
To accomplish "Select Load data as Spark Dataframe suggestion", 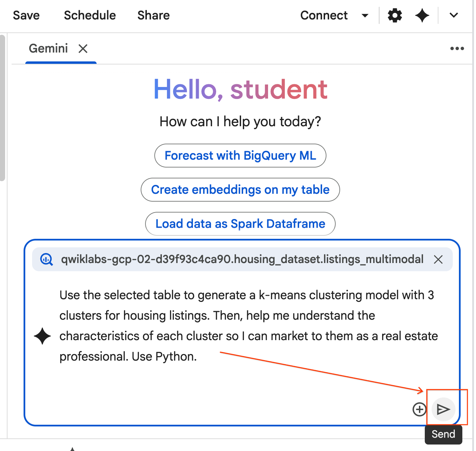I will tap(240, 224).
